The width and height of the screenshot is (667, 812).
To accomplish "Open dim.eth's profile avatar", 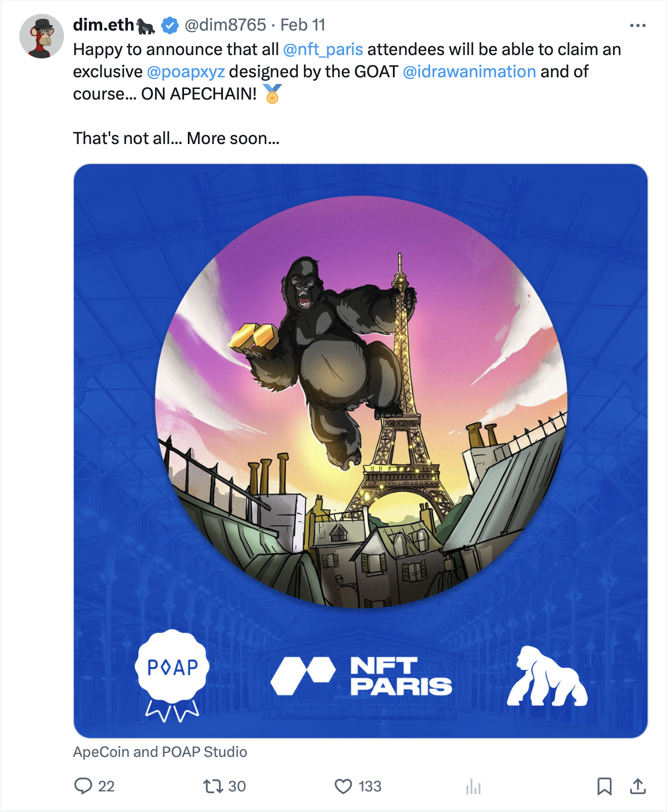I will tap(42, 37).
